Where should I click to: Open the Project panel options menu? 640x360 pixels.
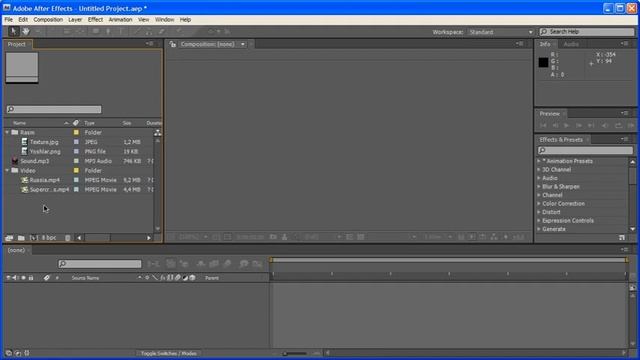click(150, 44)
